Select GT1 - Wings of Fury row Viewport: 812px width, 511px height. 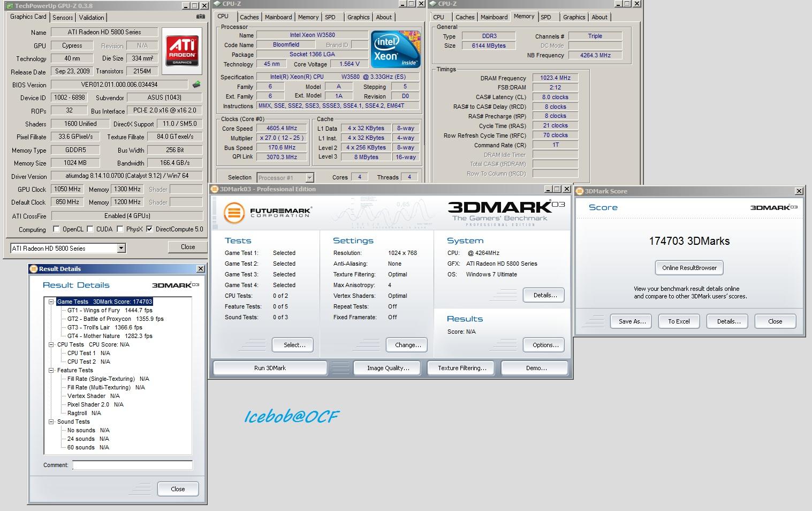click(x=110, y=310)
